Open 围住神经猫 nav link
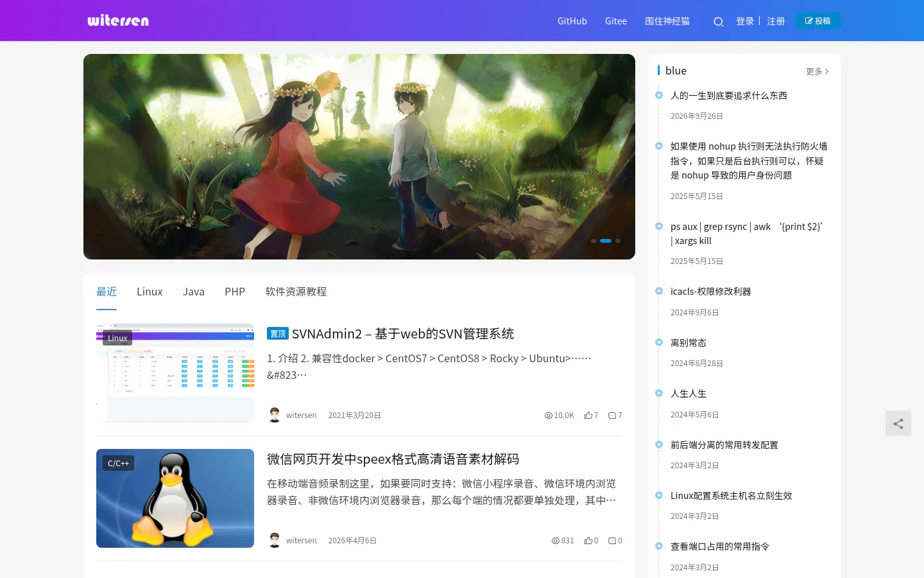 pyautogui.click(x=667, y=21)
